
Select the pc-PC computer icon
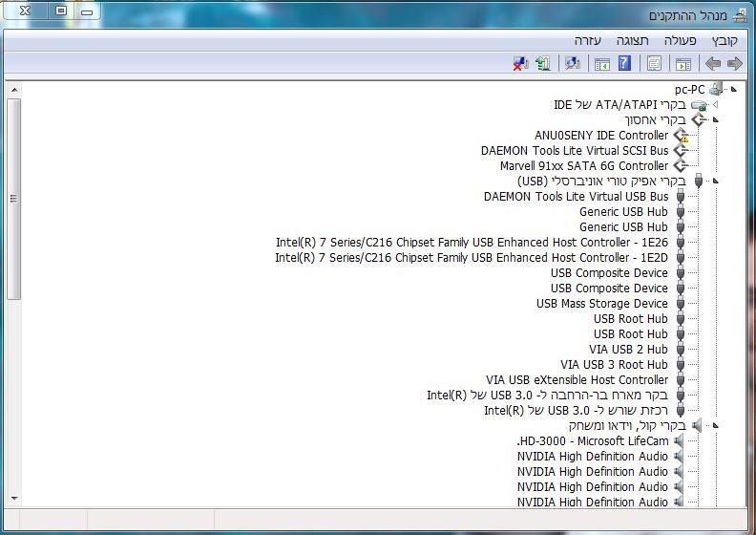[716, 89]
